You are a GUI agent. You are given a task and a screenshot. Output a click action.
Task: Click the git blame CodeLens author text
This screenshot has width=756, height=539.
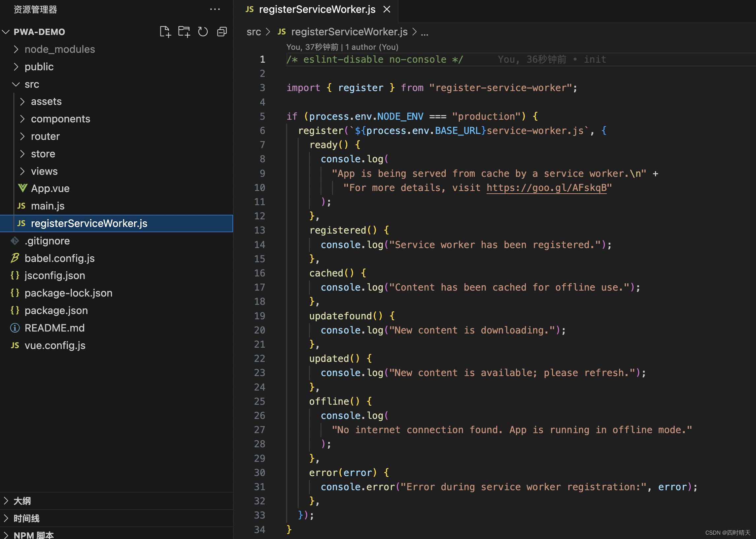[342, 47]
